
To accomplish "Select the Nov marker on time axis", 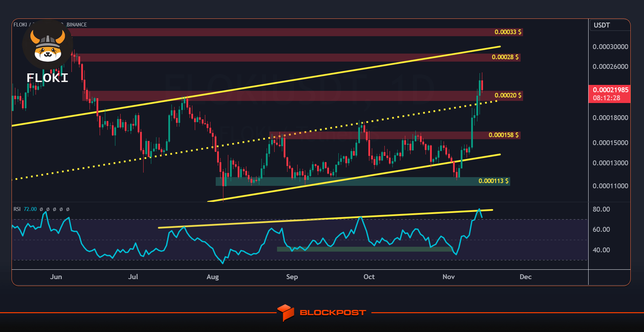I will tap(449, 277).
